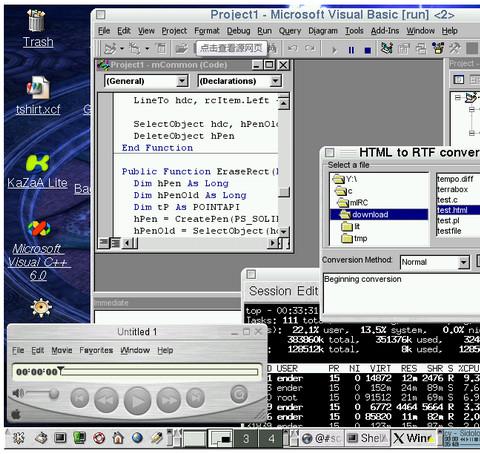Image resolution: width=480 pixels, height=454 pixels.
Task: Switch code window to Procedure View
Action: [104, 243]
